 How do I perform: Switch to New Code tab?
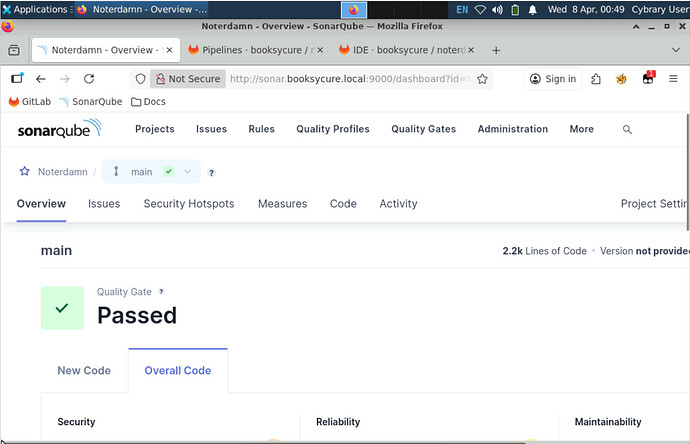pyautogui.click(x=84, y=370)
